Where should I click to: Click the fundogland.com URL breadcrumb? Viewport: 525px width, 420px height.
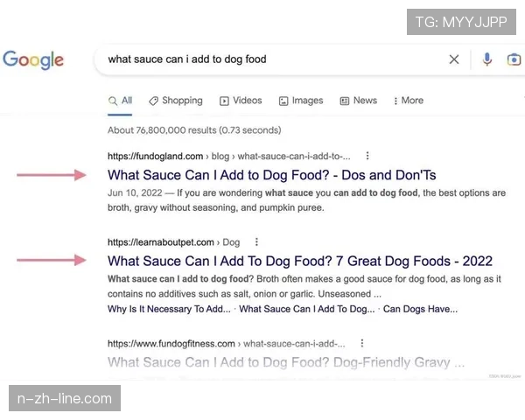[x=229, y=157]
